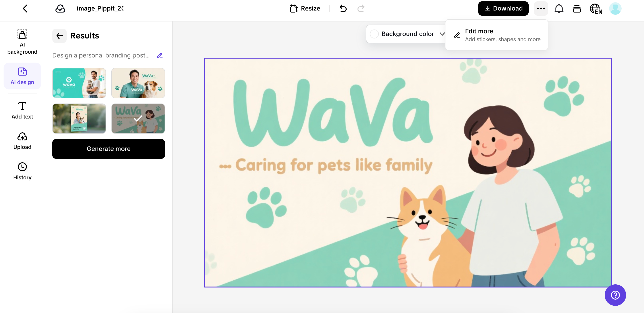The image size is (644, 313).
Task: Click the Download button
Action: 503,8
